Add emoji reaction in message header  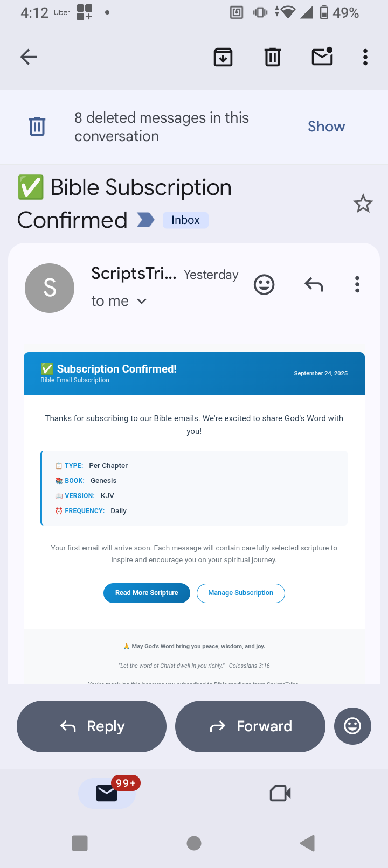264,284
